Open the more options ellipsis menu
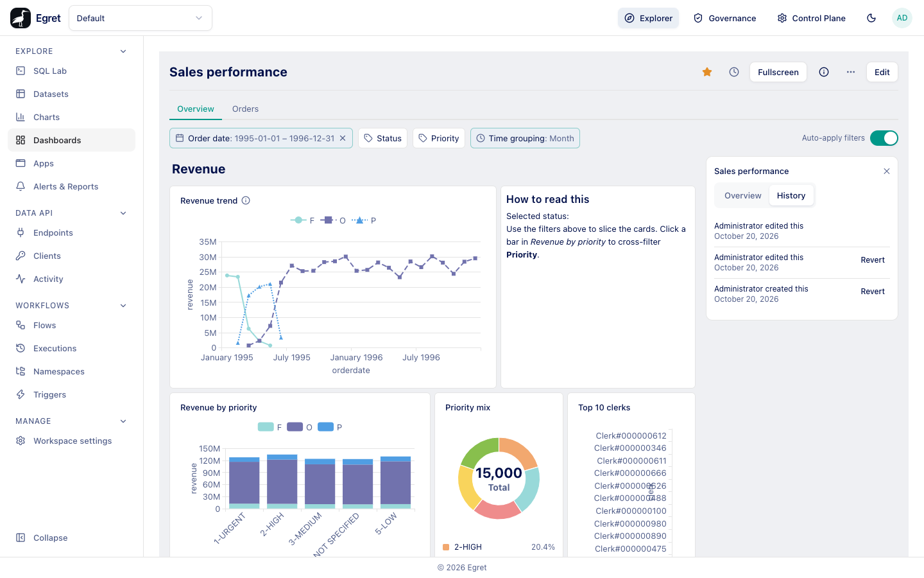 point(851,72)
